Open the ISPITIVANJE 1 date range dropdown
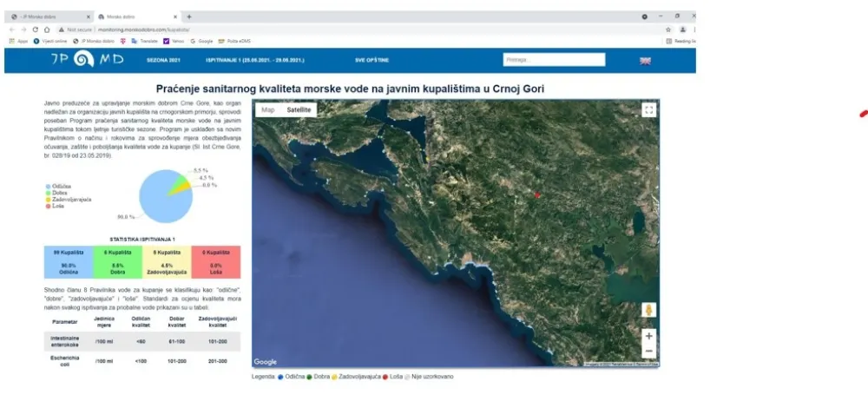This screenshot has width=868, height=408. (x=254, y=60)
